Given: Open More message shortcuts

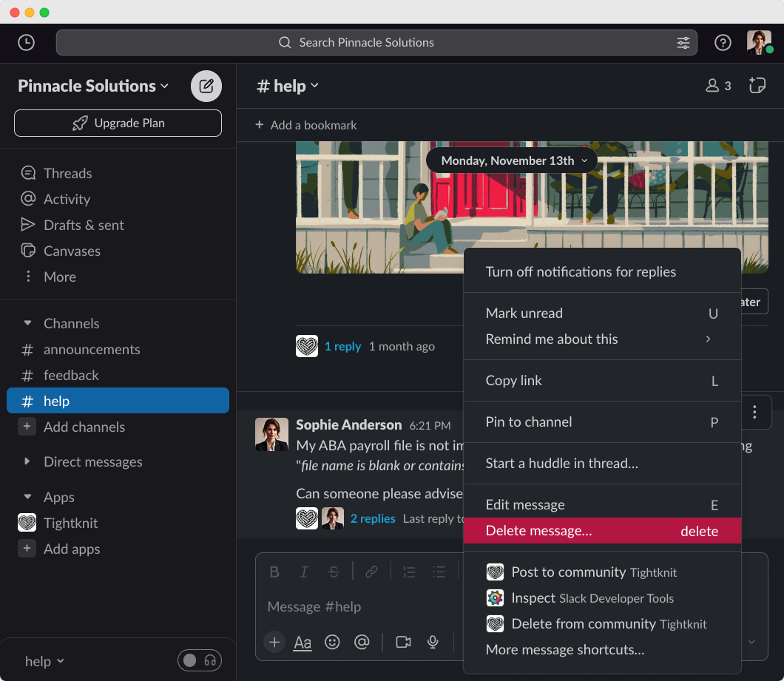Looking at the screenshot, I should (602, 649).
